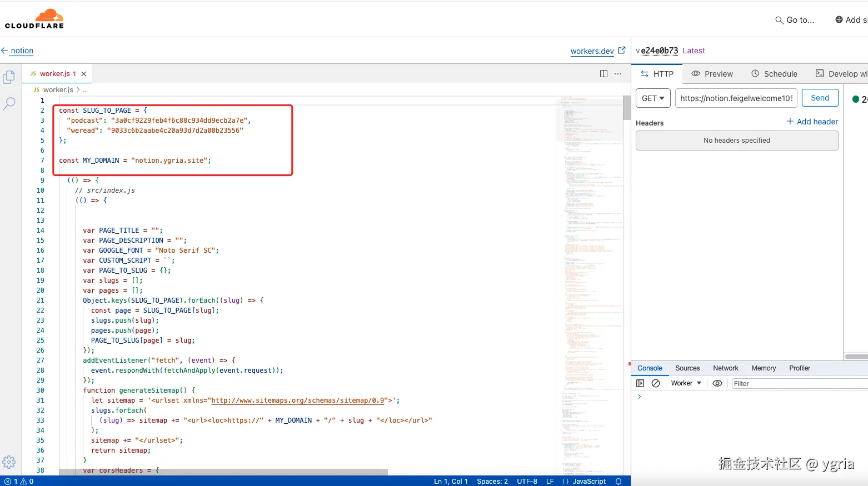This screenshot has height=486, width=868.
Task: Click Add header link
Action: (812, 122)
